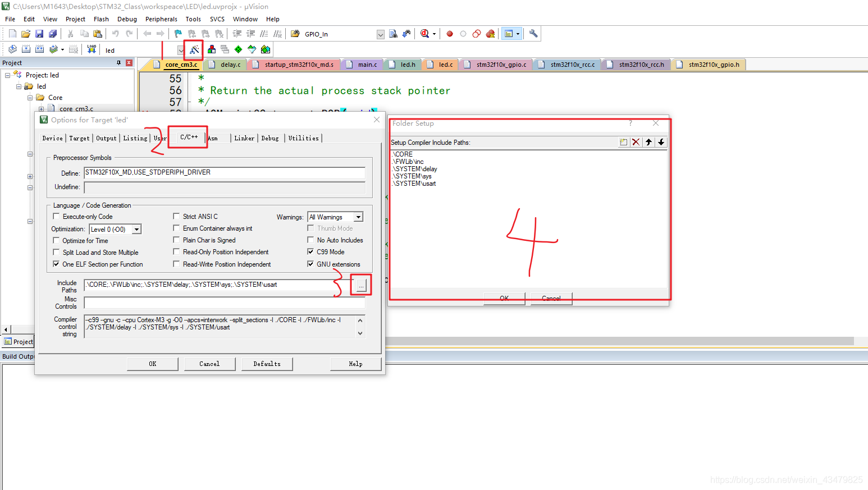Click Move Up arrow in Folder Setup
Viewport: 868px width, 490px height.
click(648, 142)
